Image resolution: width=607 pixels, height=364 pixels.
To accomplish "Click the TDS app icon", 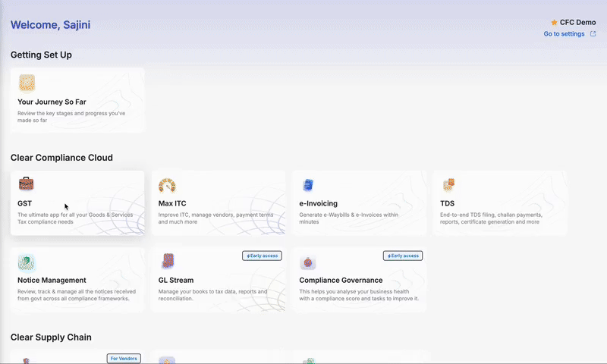I will 448,185.
